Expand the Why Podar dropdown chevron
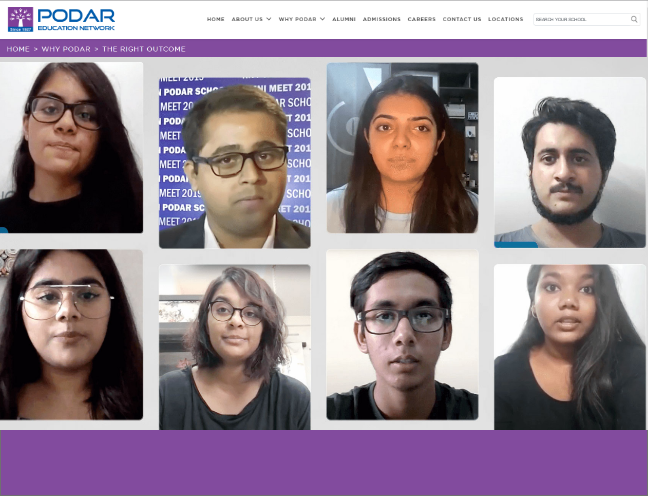 click(x=322, y=19)
